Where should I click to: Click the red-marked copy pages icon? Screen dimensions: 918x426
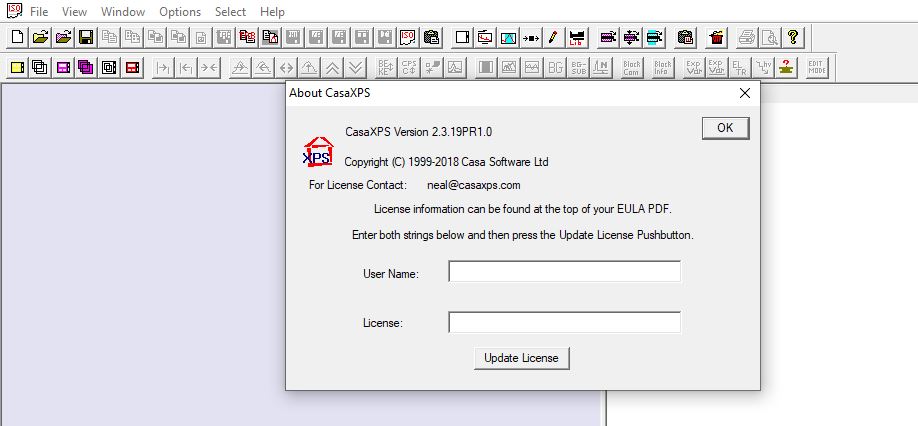248,37
